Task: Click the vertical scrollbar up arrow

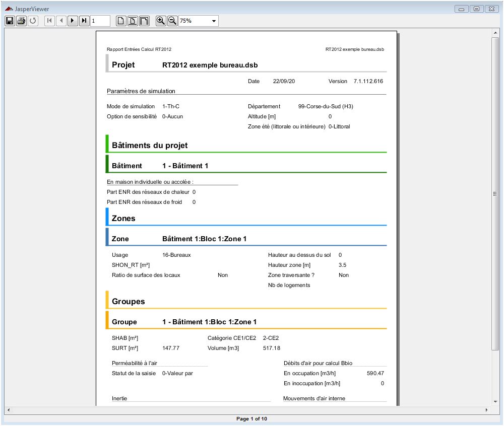Action: (495, 32)
